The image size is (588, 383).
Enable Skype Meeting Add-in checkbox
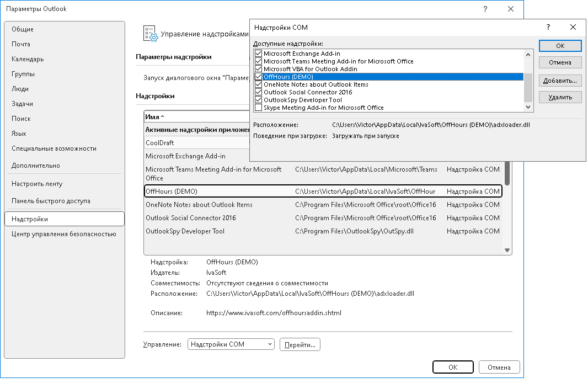[x=258, y=108]
